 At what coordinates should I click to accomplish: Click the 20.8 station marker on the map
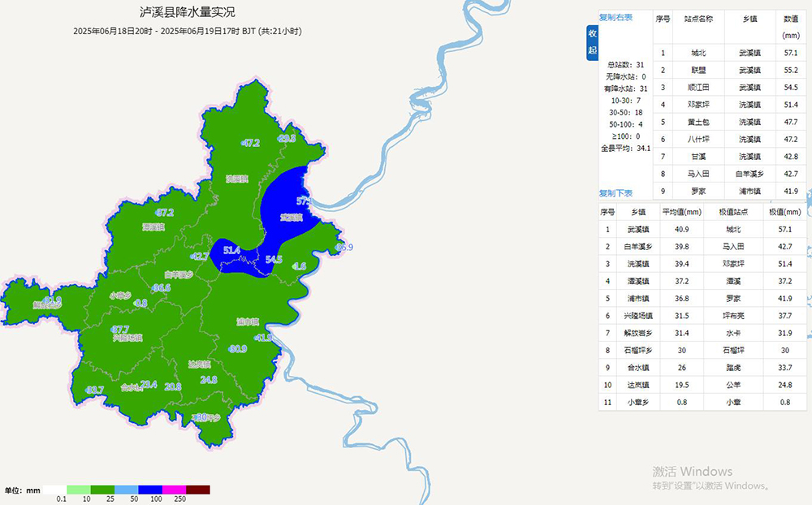pos(172,386)
